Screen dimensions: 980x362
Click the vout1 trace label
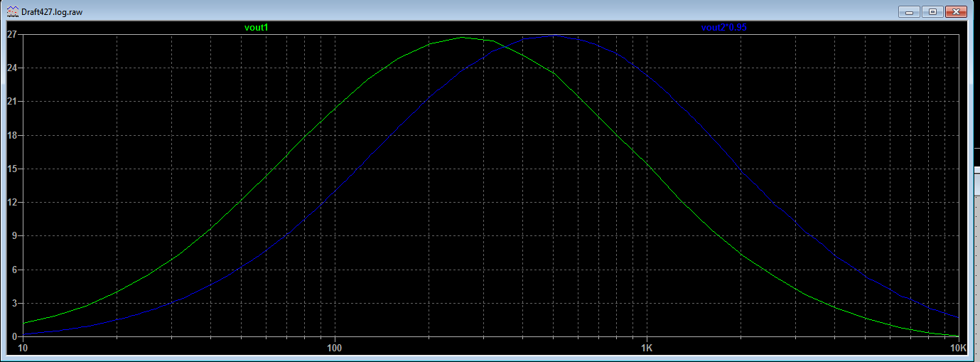[256, 28]
